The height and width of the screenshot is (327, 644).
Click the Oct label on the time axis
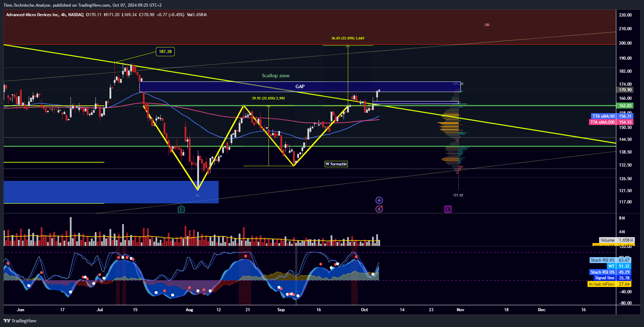[364, 310]
